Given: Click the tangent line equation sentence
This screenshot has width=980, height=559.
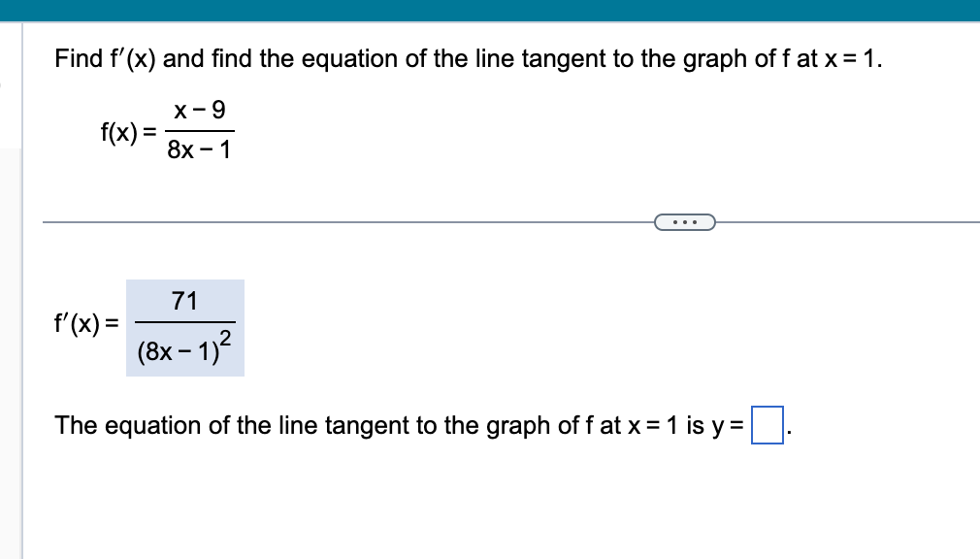Looking at the screenshot, I should coord(388,424).
